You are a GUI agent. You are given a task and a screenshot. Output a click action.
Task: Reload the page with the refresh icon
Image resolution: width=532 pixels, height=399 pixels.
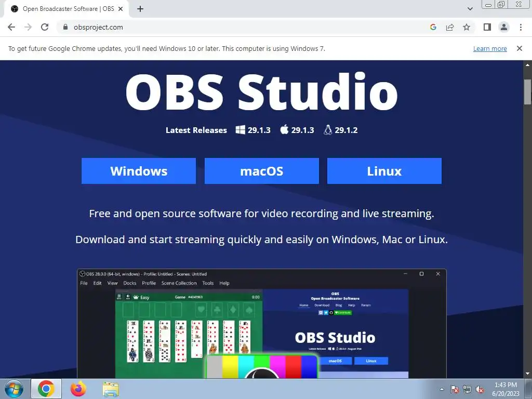pos(45,27)
